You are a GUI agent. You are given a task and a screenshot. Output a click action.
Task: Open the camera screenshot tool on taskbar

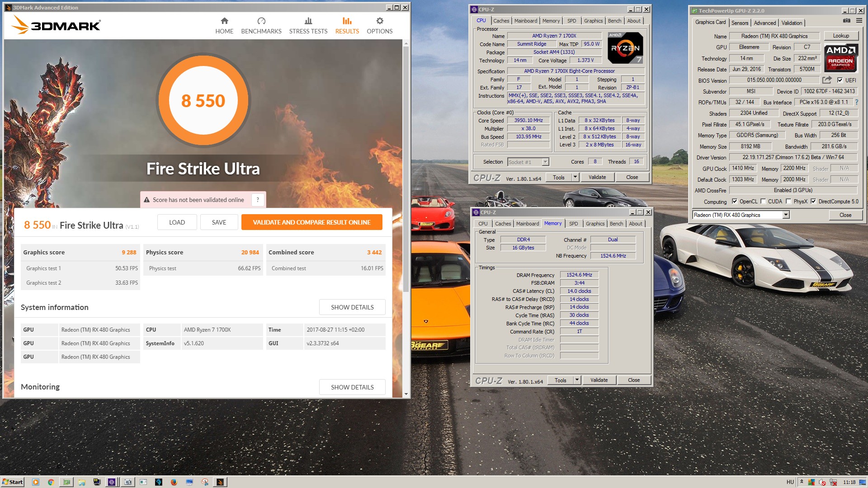point(128,482)
